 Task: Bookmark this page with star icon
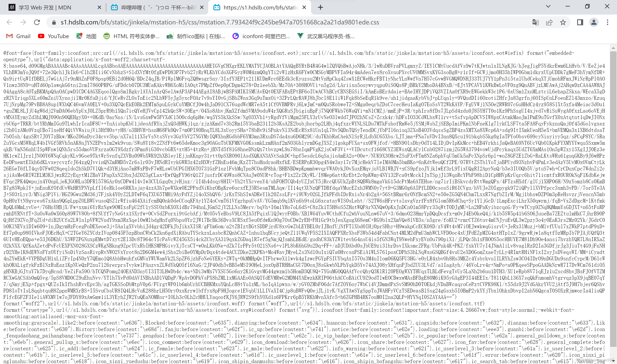563,22
